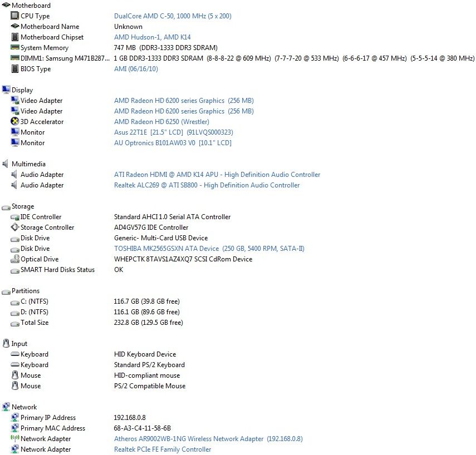This screenshot has width=476, height=455.
Task: Open the TOSHIBA MK2565GSXN disk link
Action: [209, 249]
